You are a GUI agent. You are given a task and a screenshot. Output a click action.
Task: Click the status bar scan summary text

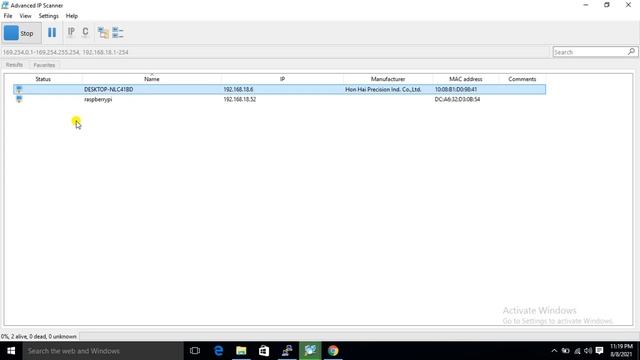click(x=39, y=336)
